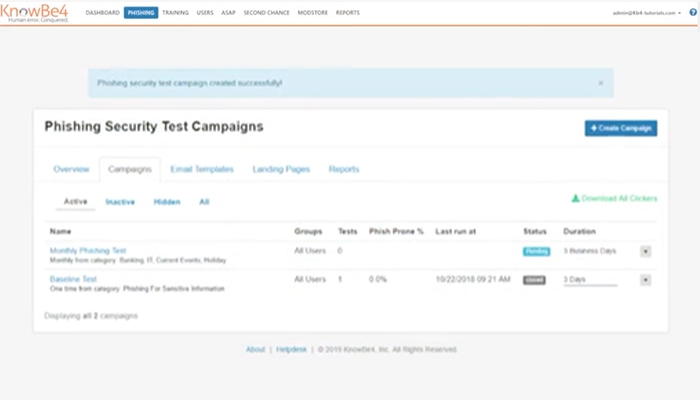Open the ModStore menu item
Image resolution: width=700 pixels, height=400 pixels.
(x=312, y=13)
